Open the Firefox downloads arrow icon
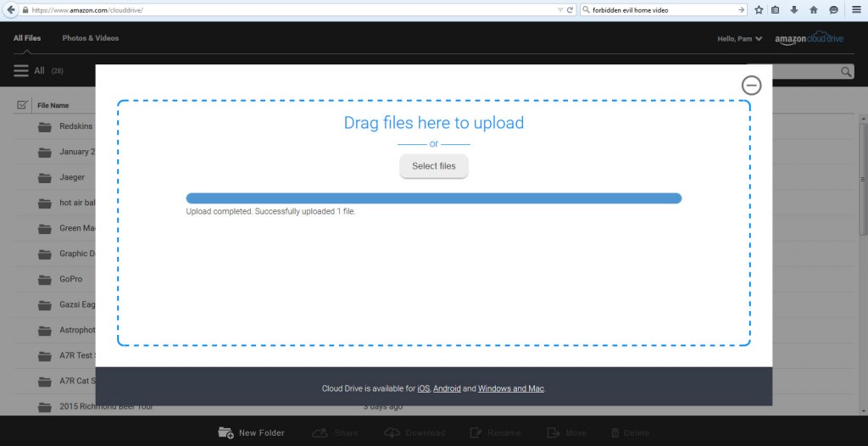Image resolution: width=868 pixels, height=446 pixels. [794, 9]
